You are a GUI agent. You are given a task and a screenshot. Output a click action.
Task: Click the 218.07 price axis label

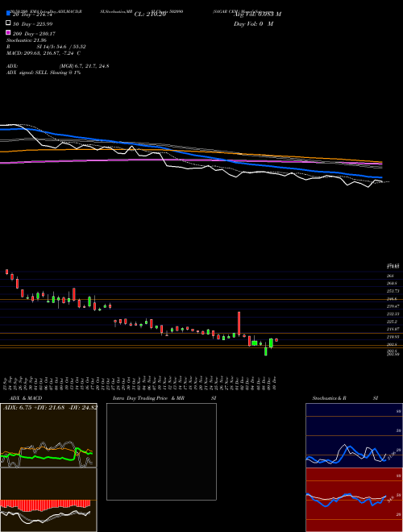[394, 329]
